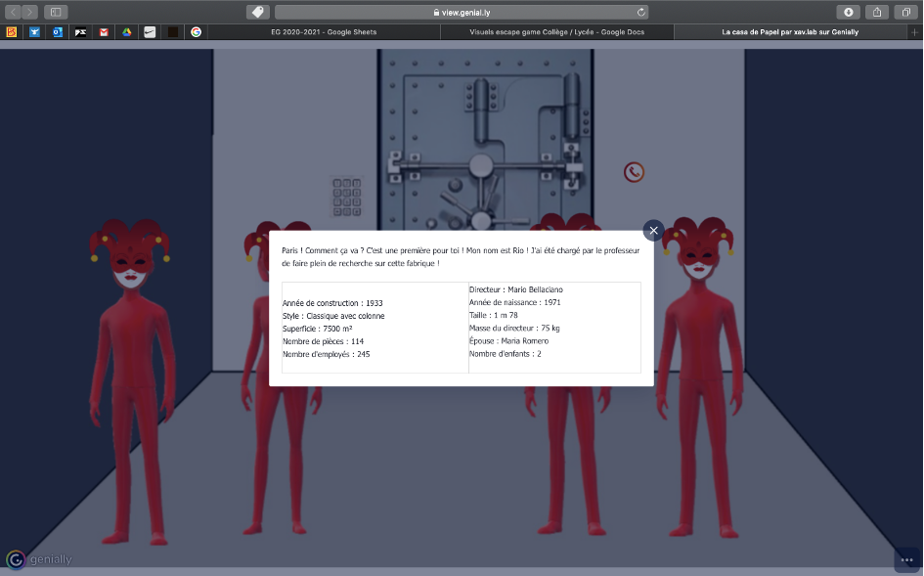Go back using Safari's back arrow

[14, 12]
